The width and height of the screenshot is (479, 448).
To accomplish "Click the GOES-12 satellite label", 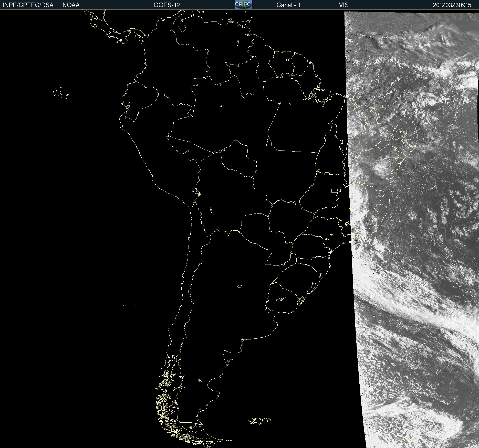I will click(167, 5).
